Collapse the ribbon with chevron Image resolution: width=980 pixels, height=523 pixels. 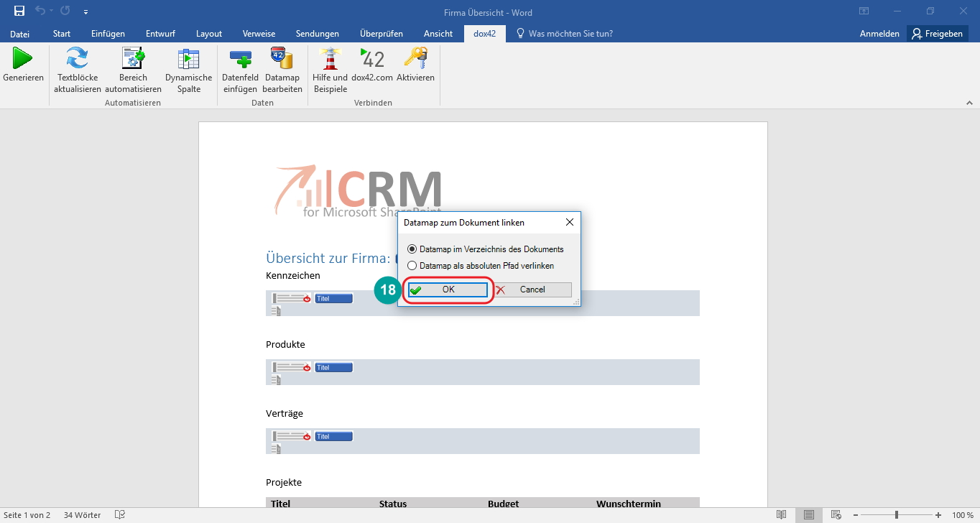point(969,103)
